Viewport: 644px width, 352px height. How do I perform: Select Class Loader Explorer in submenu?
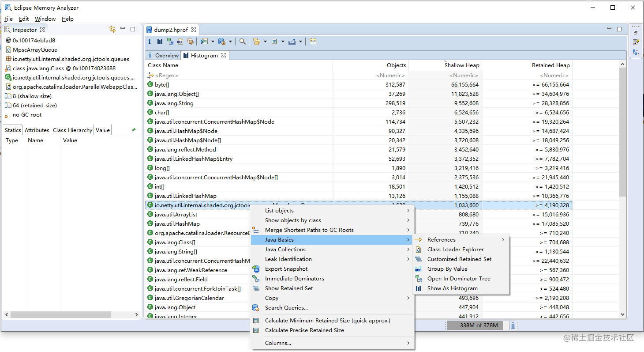click(x=461, y=250)
